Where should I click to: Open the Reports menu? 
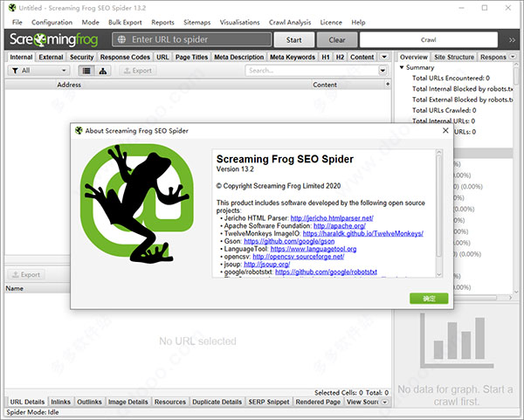162,23
